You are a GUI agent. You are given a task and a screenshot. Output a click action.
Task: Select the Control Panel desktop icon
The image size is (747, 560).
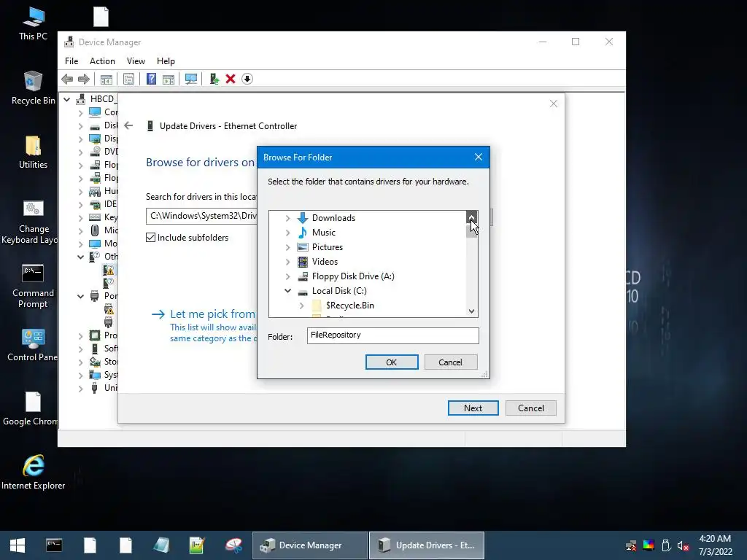point(34,345)
